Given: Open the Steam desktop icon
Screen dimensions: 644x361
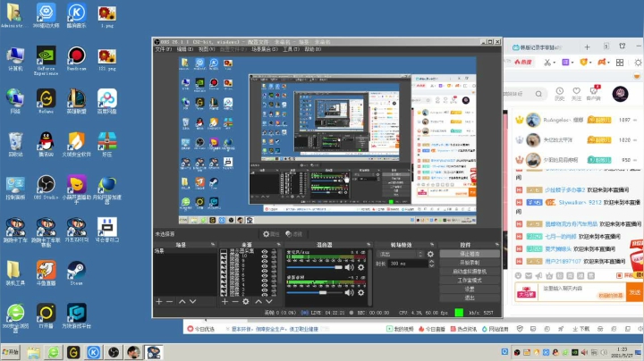Looking at the screenshot, I should point(76,273).
